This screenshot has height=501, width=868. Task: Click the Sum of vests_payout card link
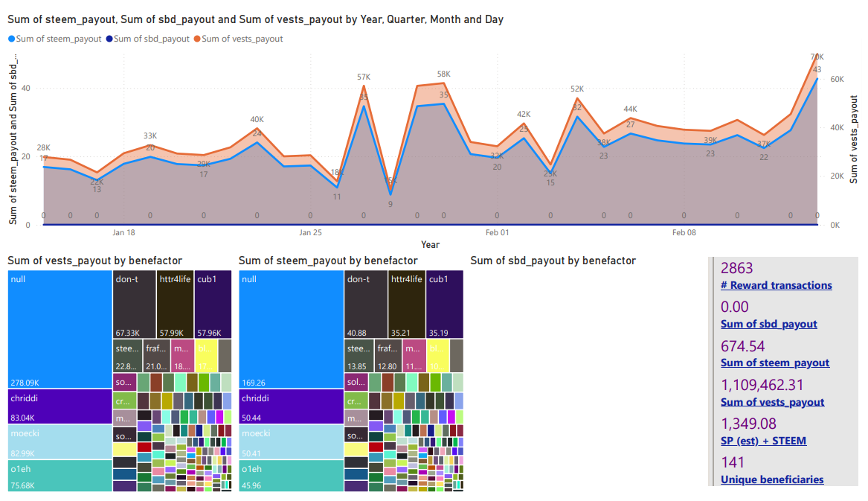[772, 402]
